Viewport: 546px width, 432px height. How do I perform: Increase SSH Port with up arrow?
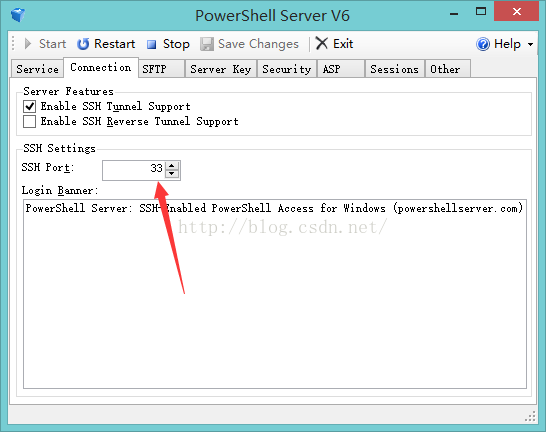click(172, 165)
